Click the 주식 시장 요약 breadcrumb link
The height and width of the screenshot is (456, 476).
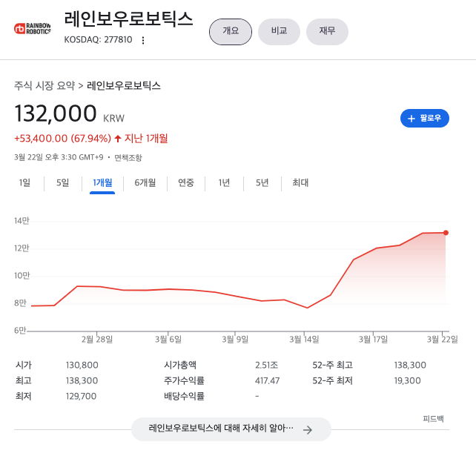[x=44, y=85]
